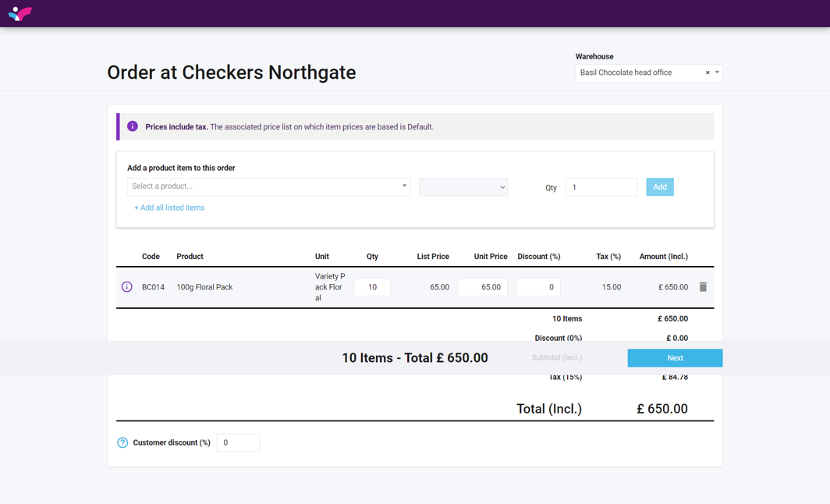The width and height of the screenshot is (830, 504).
Task: Click Add all listed items link
Action: pos(169,208)
